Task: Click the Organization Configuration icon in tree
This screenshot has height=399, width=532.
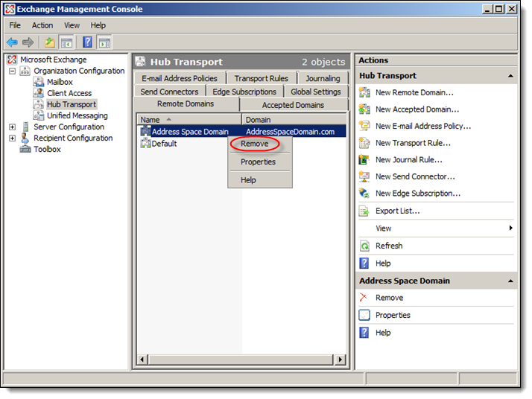Action: [x=25, y=71]
